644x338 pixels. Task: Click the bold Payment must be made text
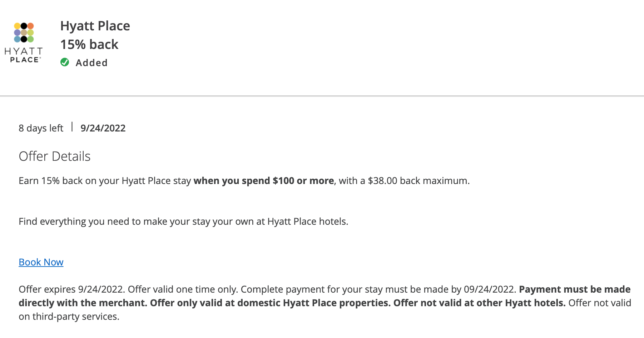click(574, 289)
